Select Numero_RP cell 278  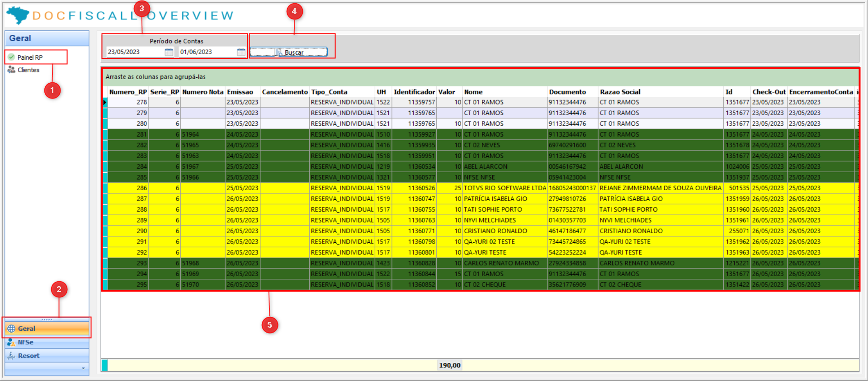[128, 102]
